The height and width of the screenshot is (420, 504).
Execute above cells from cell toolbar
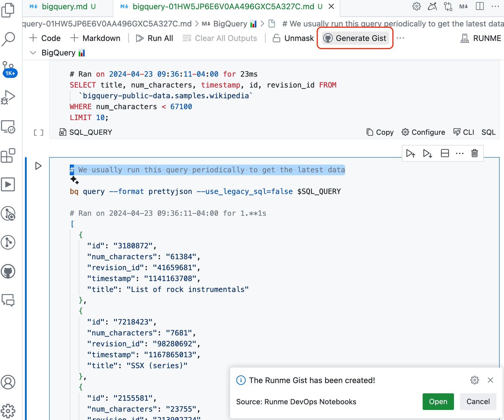point(411,154)
